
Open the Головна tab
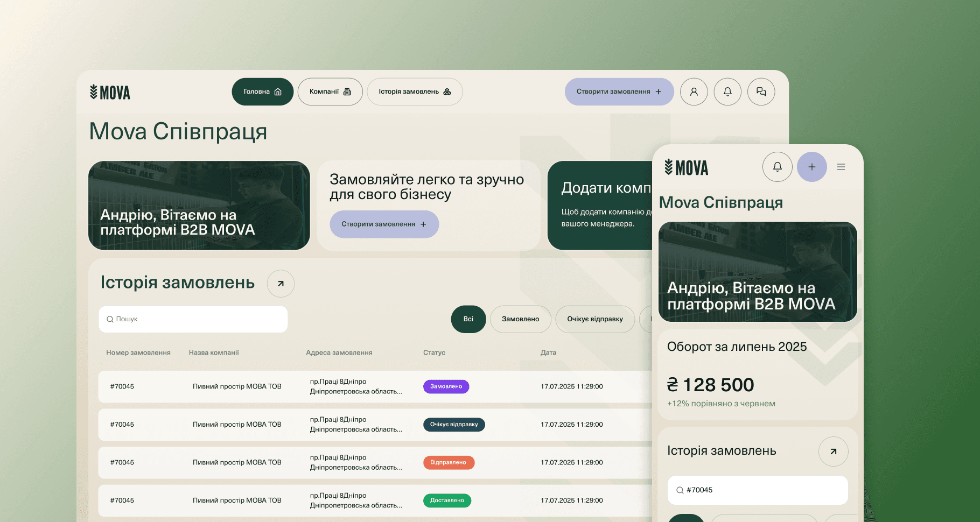coord(262,91)
